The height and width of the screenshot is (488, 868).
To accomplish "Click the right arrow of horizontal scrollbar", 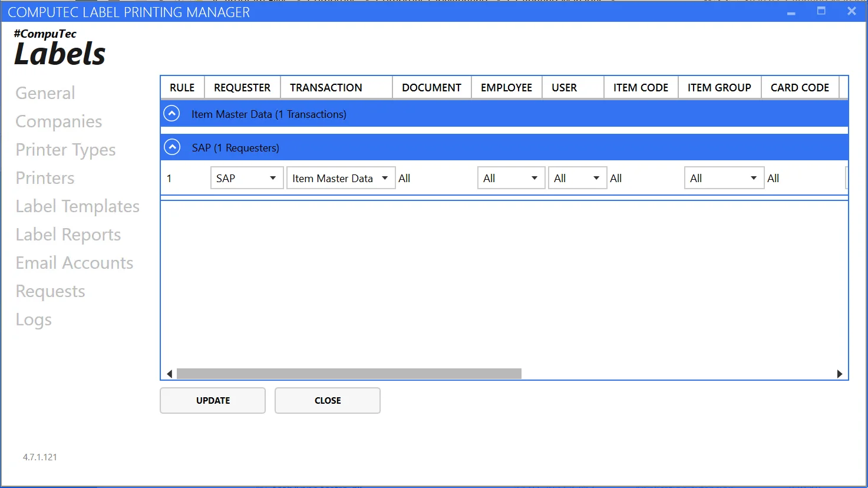I will [x=839, y=374].
